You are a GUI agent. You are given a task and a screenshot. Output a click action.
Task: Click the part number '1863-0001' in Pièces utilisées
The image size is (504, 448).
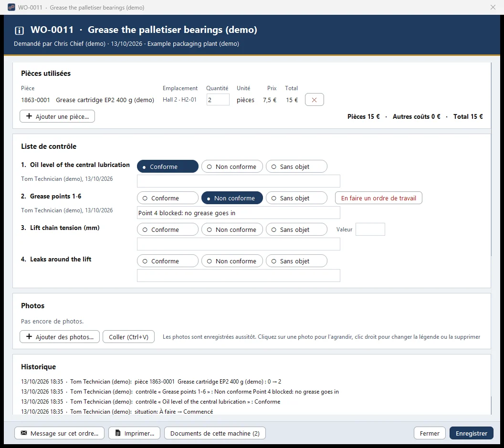[35, 100]
